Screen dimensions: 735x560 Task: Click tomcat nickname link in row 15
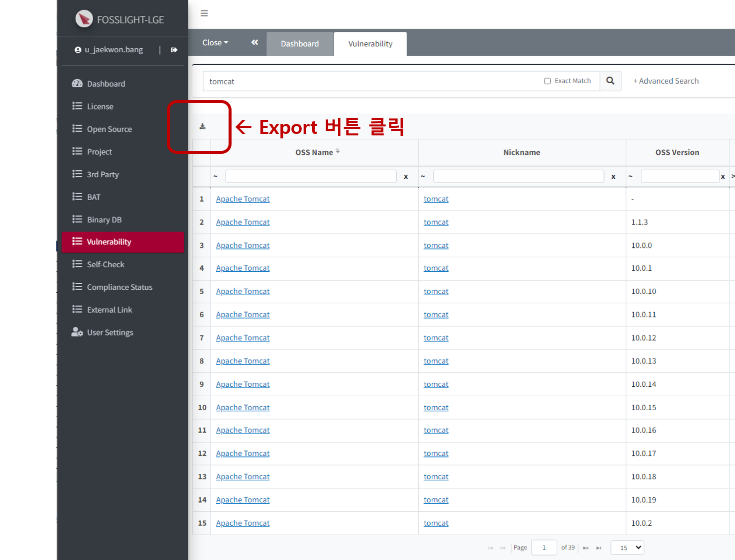[436, 523]
